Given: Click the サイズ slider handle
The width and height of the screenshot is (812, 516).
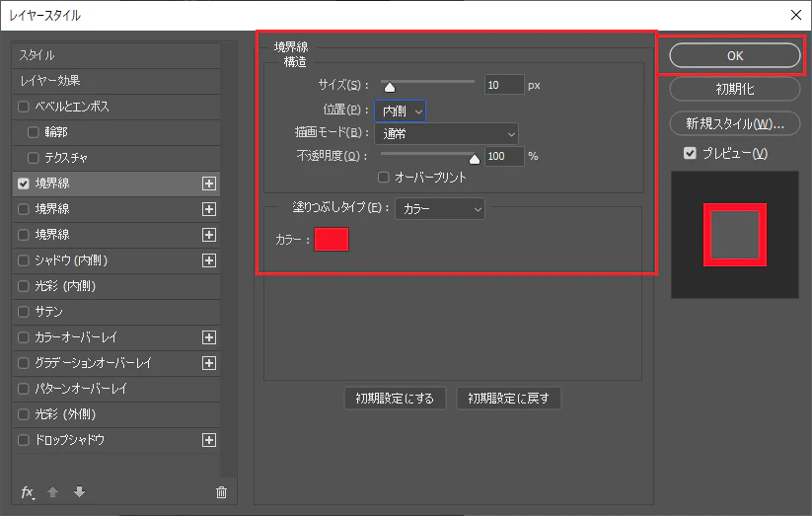Looking at the screenshot, I should tap(390, 87).
